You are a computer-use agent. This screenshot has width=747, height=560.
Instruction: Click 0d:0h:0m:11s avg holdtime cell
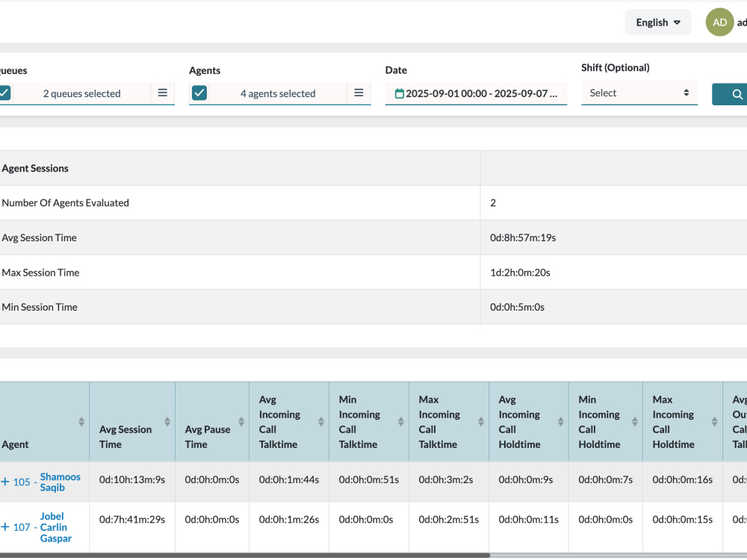pyautogui.click(x=528, y=520)
